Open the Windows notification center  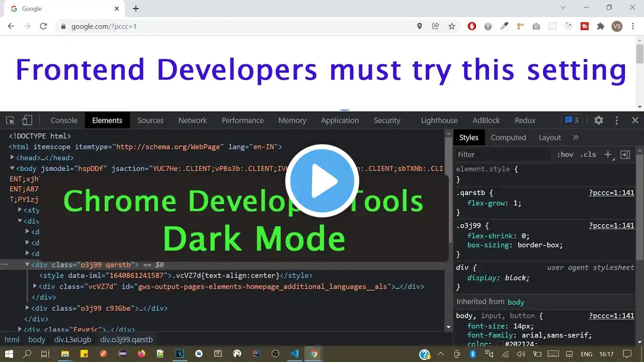point(627,354)
